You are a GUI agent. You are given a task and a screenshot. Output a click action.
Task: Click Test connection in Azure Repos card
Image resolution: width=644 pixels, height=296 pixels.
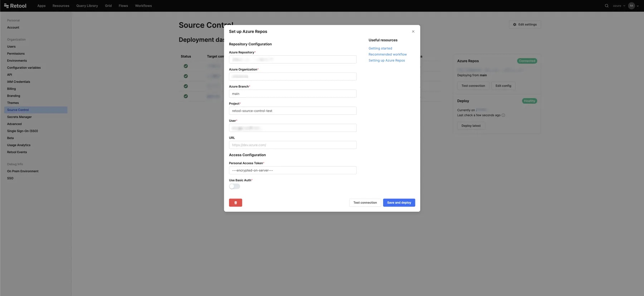pos(473,86)
